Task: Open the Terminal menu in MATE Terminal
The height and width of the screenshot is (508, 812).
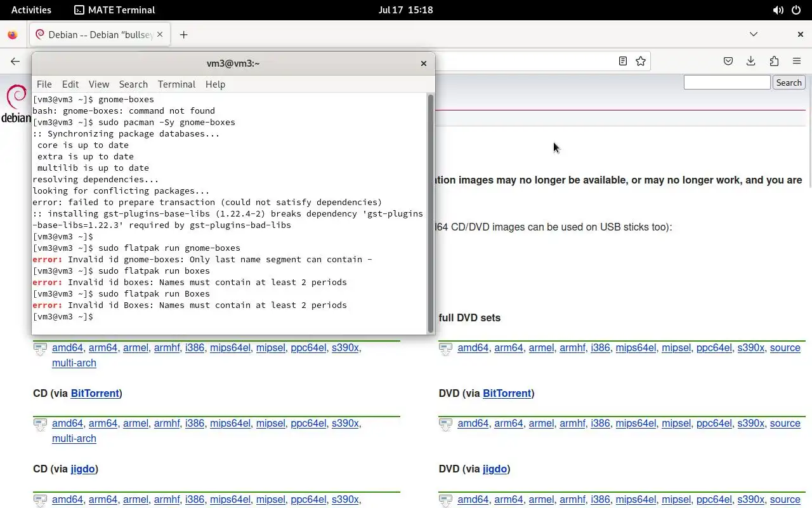Action: pos(176,84)
